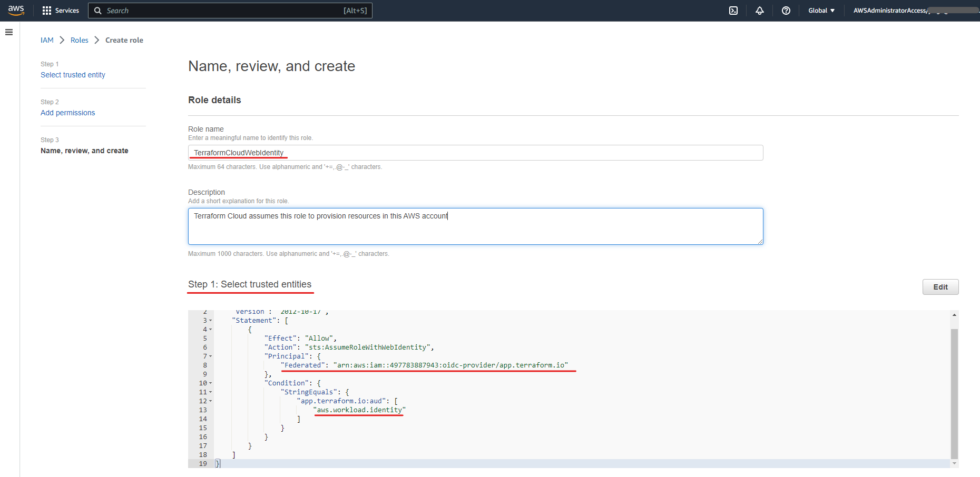Click the Services label in top bar
The height and width of the screenshot is (477, 980).
pos(67,11)
